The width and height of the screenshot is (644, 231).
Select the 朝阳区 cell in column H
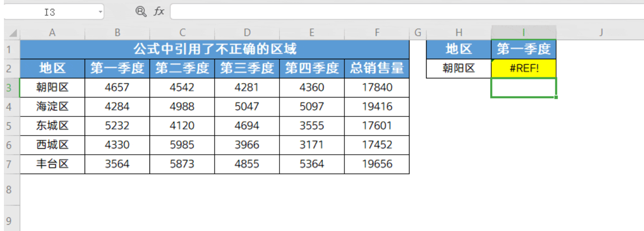tap(458, 69)
